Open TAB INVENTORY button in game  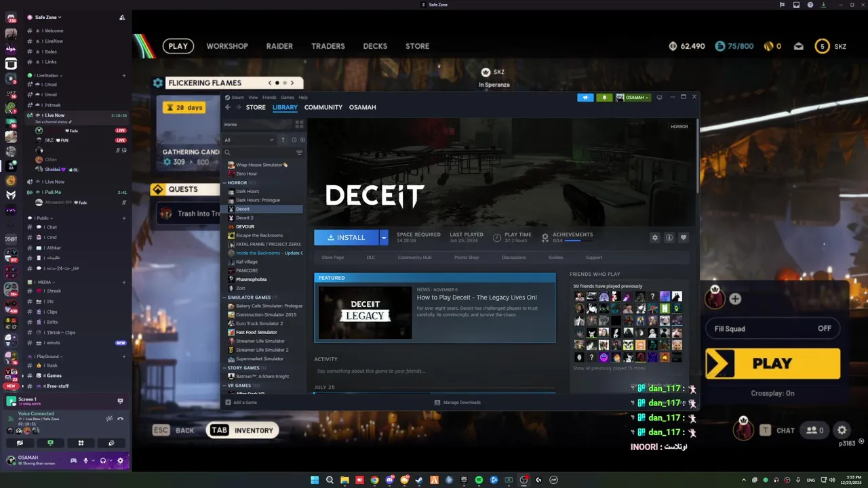click(242, 430)
